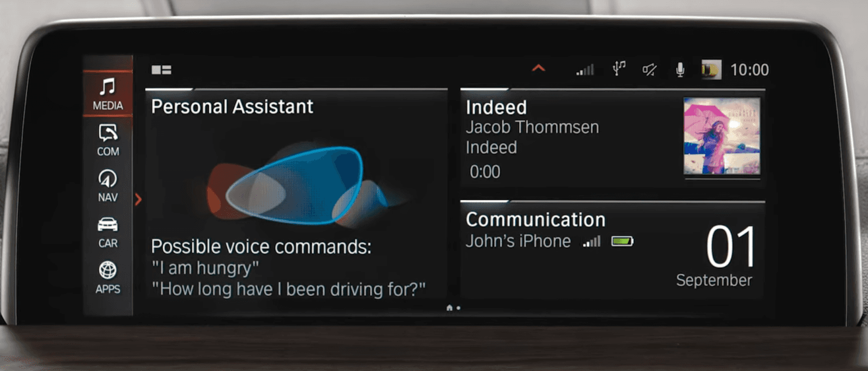
Task: Open the Communication widget
Action: pyautogui.click(x=612, y=250)
